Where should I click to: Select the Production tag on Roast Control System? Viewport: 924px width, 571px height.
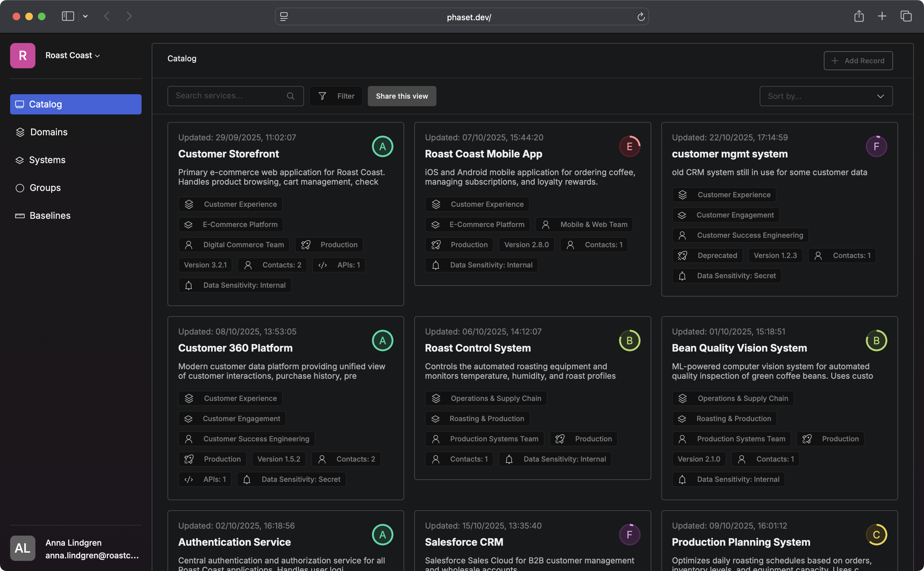click(x=584, y=439)
